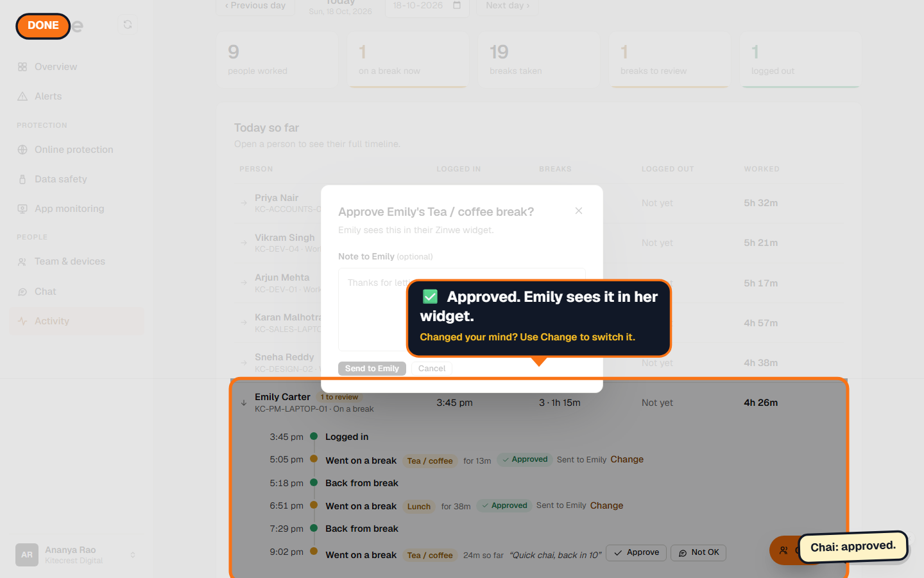Click the Activity pulse icon
This screenshot has width=924, height=578.
tap(22, 321)
